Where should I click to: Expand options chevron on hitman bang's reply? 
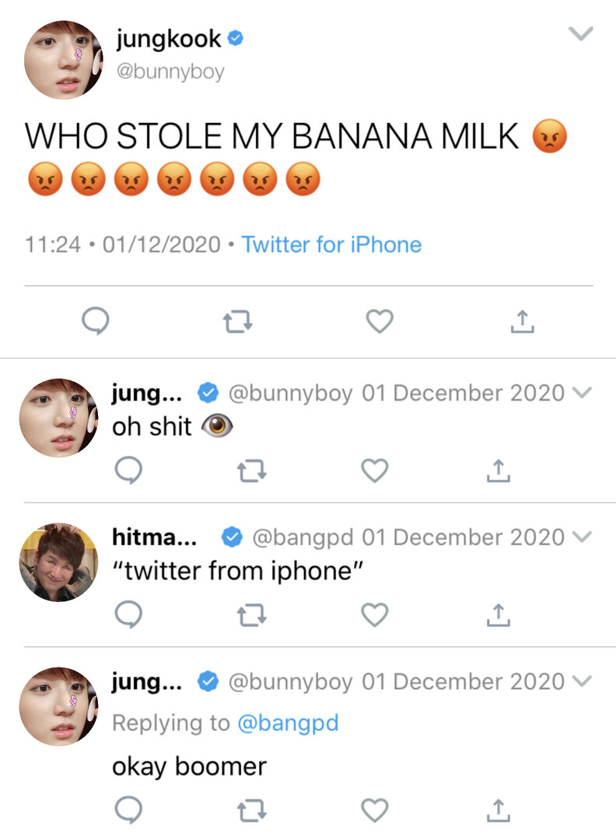pos(582,536)
